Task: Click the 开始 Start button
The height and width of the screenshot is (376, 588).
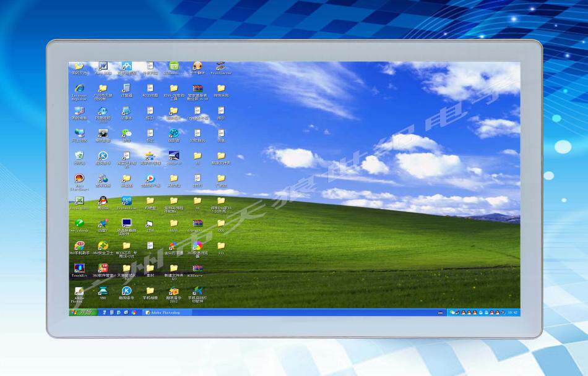Action: (x=84, y=312)
